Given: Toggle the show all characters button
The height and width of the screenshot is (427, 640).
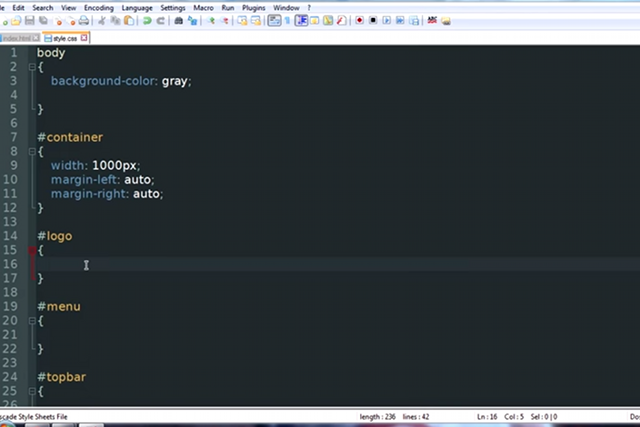Looking at the screenshot, I should (287, 21).
